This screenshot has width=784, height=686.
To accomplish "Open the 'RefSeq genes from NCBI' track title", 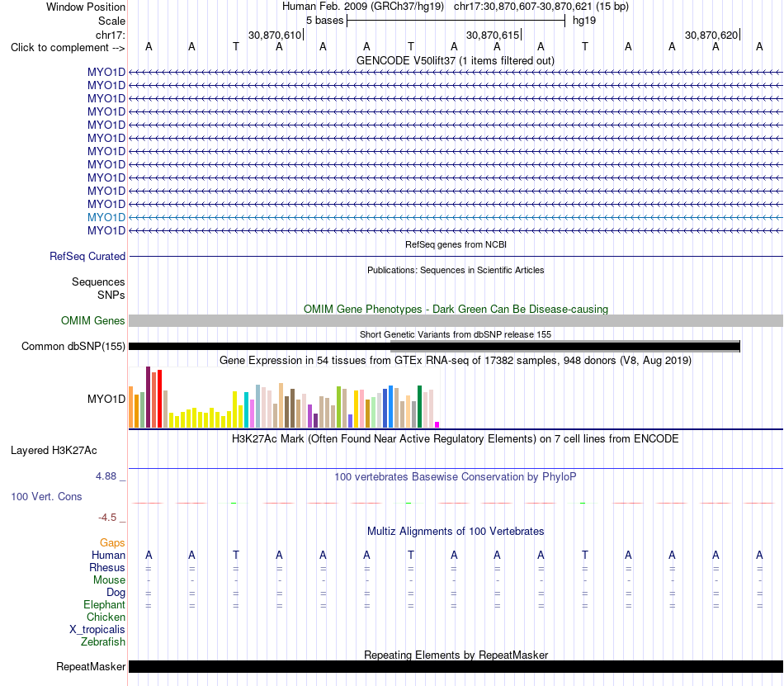I will click(456, 244).
